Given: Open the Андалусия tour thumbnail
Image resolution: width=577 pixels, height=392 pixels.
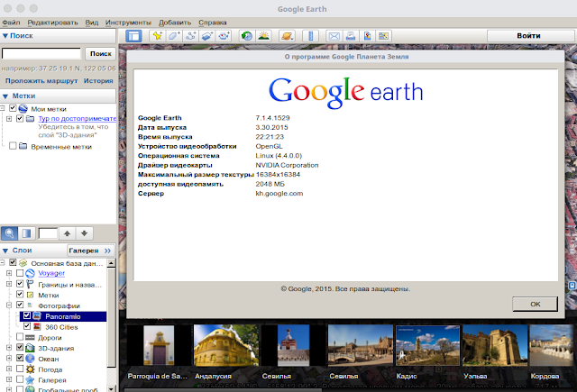Looking at the screenshot, I should click(226, 345).
